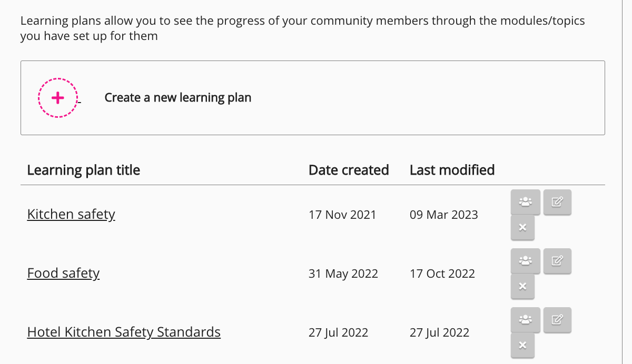Click the Learning plan title column header

(x=84, y=170)
